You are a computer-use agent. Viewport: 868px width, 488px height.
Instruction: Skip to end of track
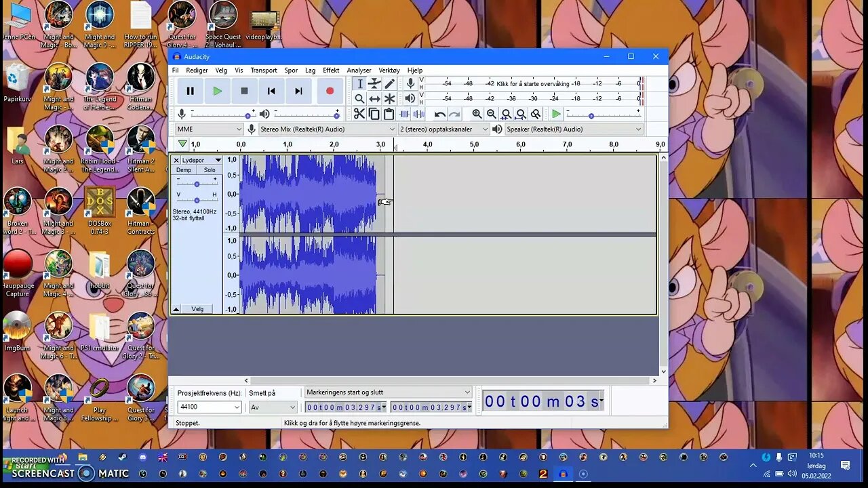pos(298,91)
